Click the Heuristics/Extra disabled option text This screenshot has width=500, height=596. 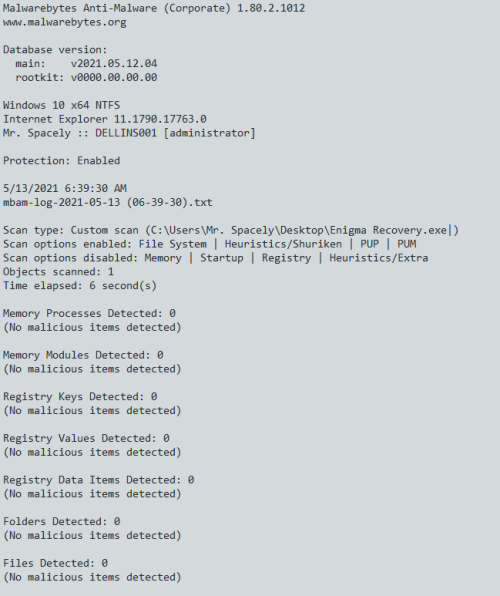pos(379,258)
